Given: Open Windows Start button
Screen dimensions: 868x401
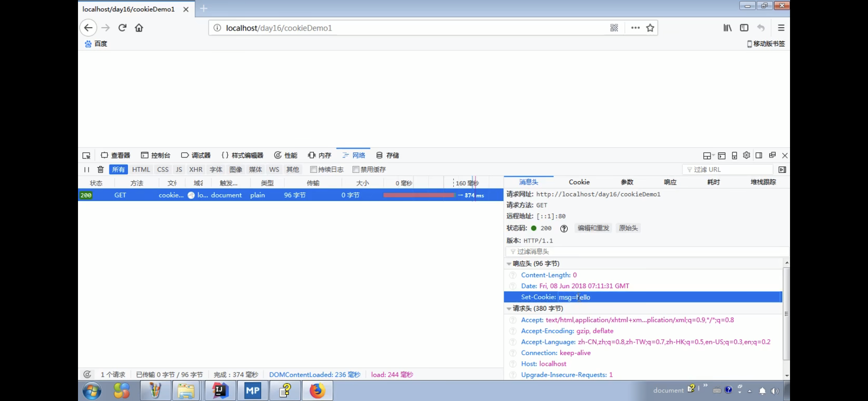Looking at the screenshot, I should (92, 390).
